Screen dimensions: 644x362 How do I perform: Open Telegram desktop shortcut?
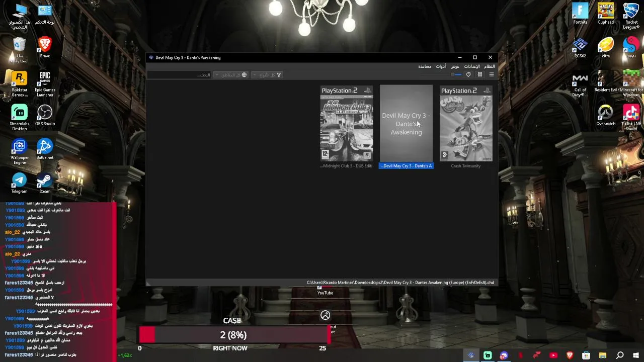click(19, 183)
